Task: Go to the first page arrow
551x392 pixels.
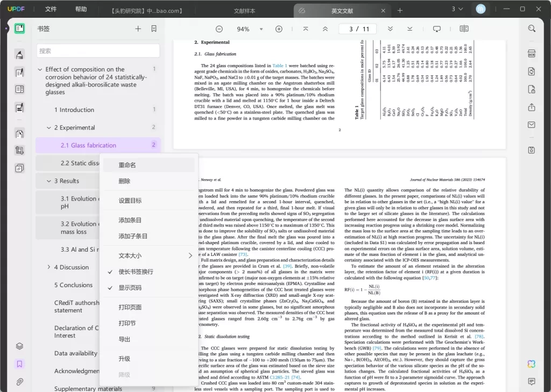Action: tap(306, 29)
